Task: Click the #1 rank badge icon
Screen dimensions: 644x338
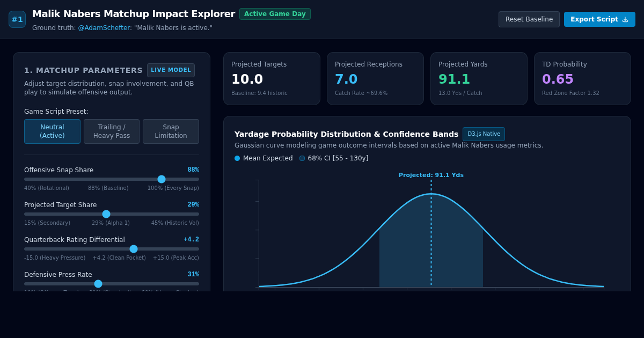Action: [17, 19]
